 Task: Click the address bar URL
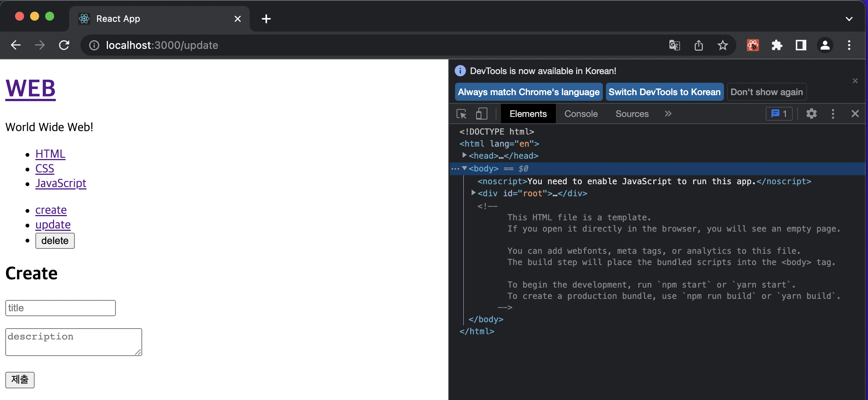[162, 45]
